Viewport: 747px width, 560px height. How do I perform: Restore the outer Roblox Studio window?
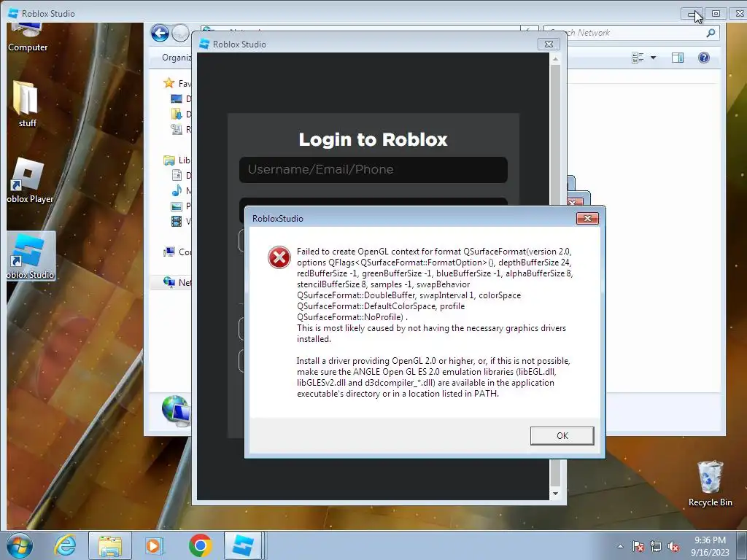coord(716,13)
